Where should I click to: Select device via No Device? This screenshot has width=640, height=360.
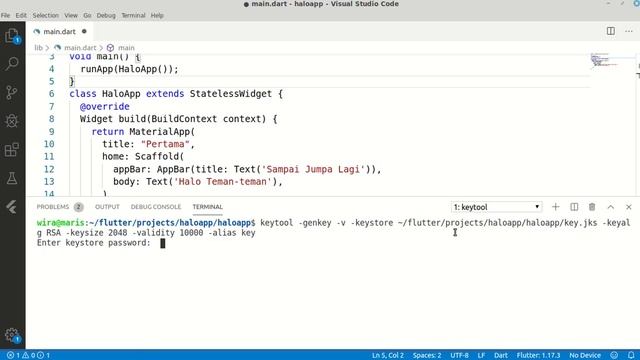coord(585,355)
